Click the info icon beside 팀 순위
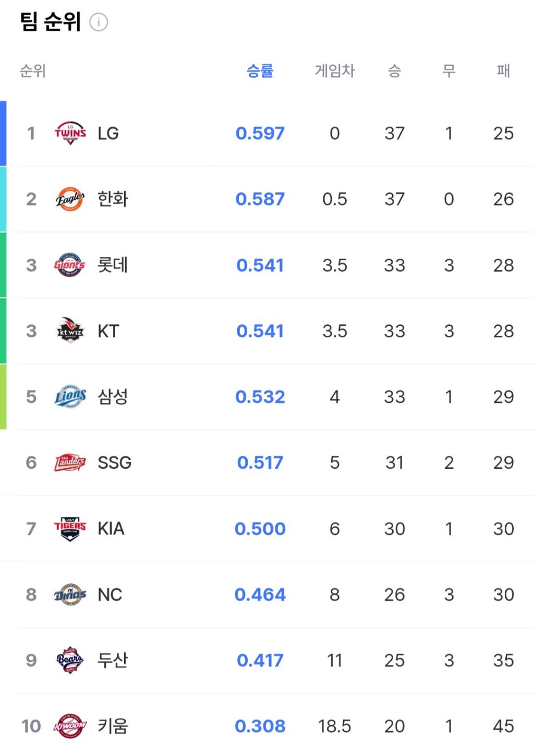 [x=99, y=22]
